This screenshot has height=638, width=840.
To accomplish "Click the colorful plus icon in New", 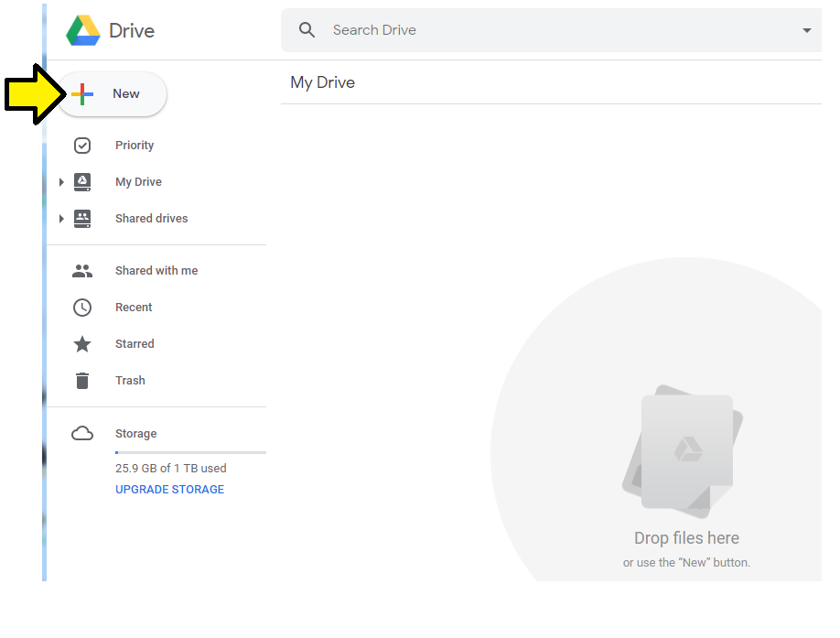I will click(x=82, y=94).
